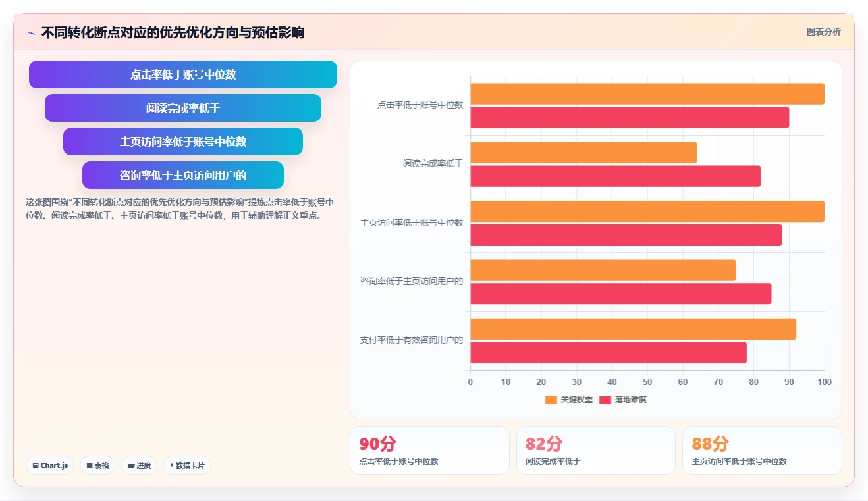Click the description paragraph under the funnel

(180, 209)
